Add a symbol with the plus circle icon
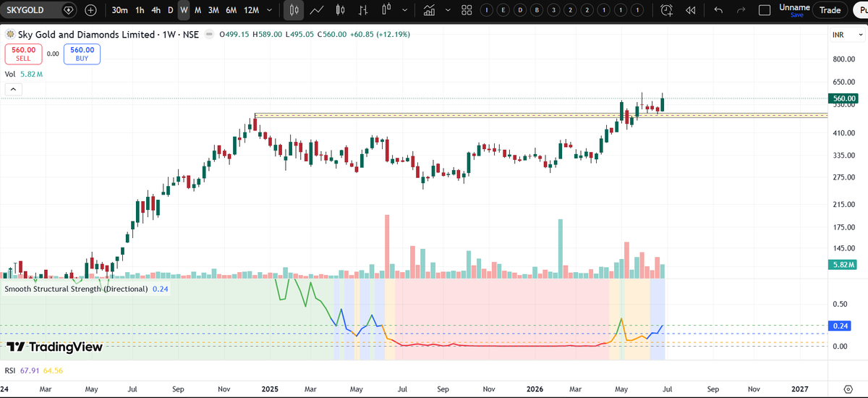 (x=90, y=10)
